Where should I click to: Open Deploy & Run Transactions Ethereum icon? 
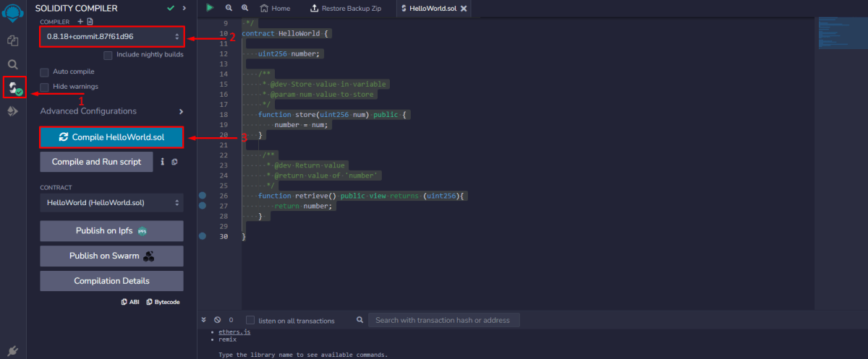point(12,111)
